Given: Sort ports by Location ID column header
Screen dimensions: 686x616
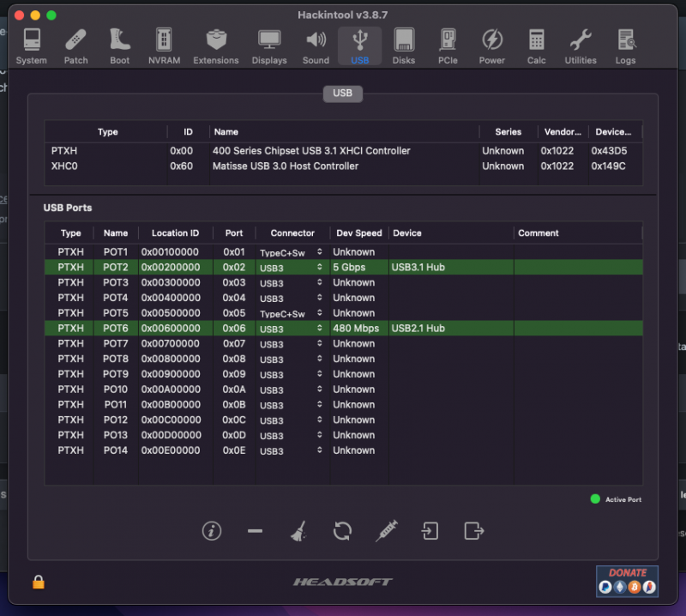Looking at the screenshot, I should (175, 233).
